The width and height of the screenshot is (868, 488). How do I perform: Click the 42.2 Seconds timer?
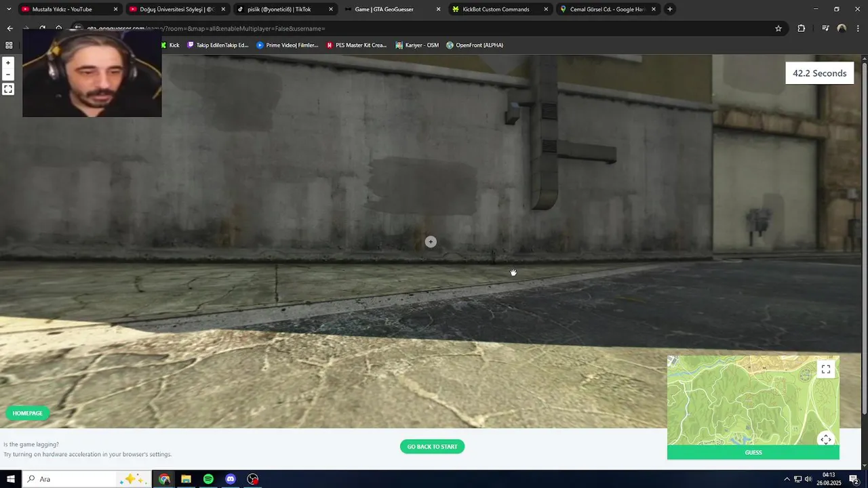[x=819, y=73]
